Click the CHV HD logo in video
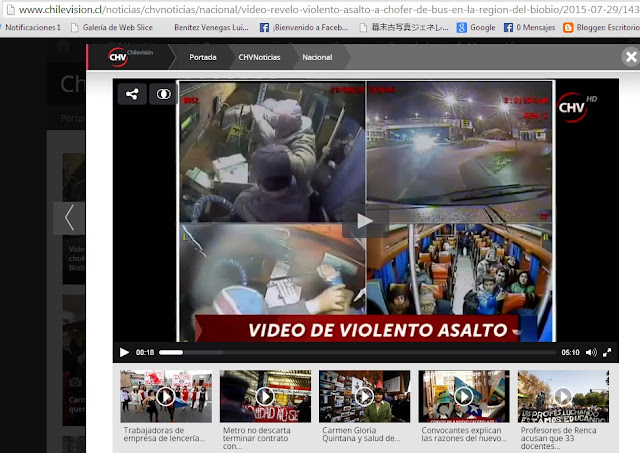Viewport: 640px width, 453px height. click(576, 107)
